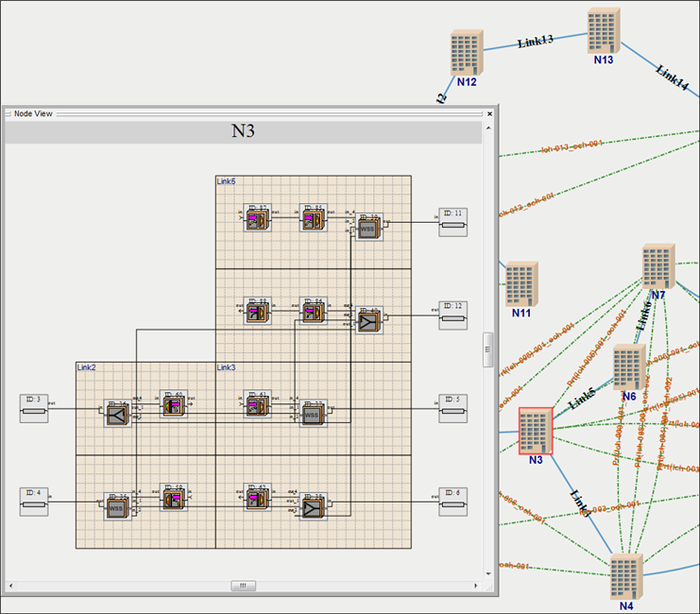Select fiber port block ID: 3

click(x=34, y=409)
